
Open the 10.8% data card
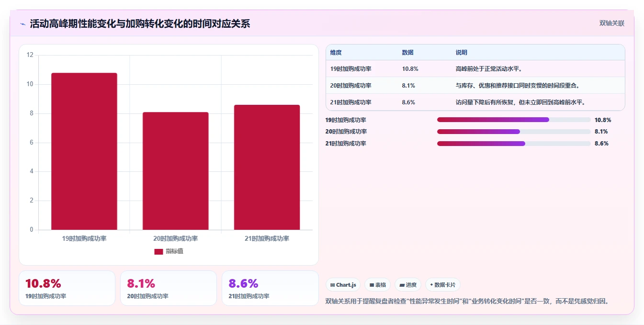(x=67, y=288)
